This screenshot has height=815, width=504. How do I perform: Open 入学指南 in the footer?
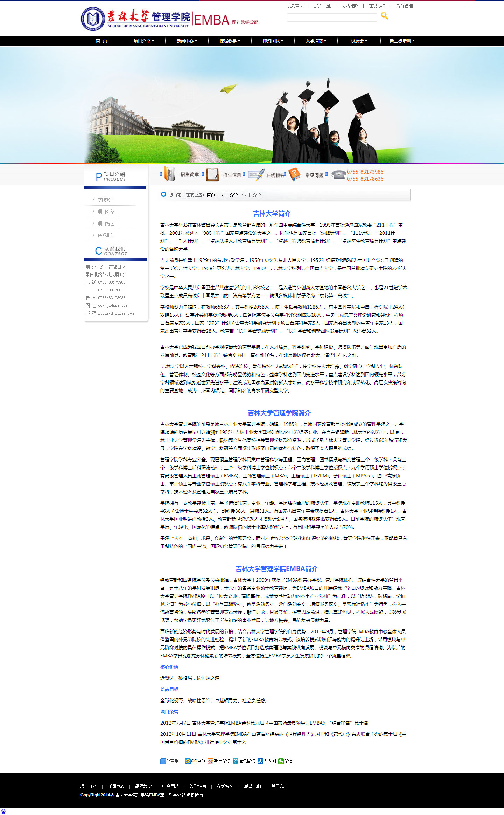pos(198,786)
